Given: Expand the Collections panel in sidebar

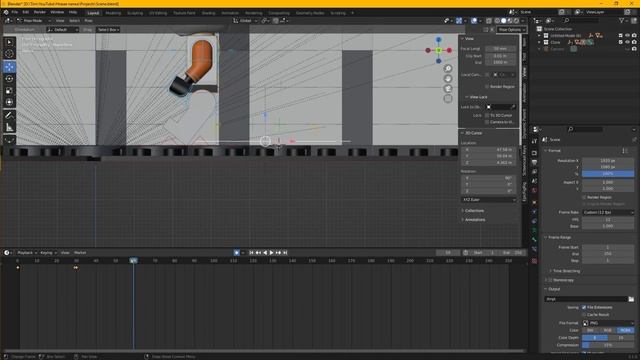Looking at the screenshot, I should tap(473, 211).
